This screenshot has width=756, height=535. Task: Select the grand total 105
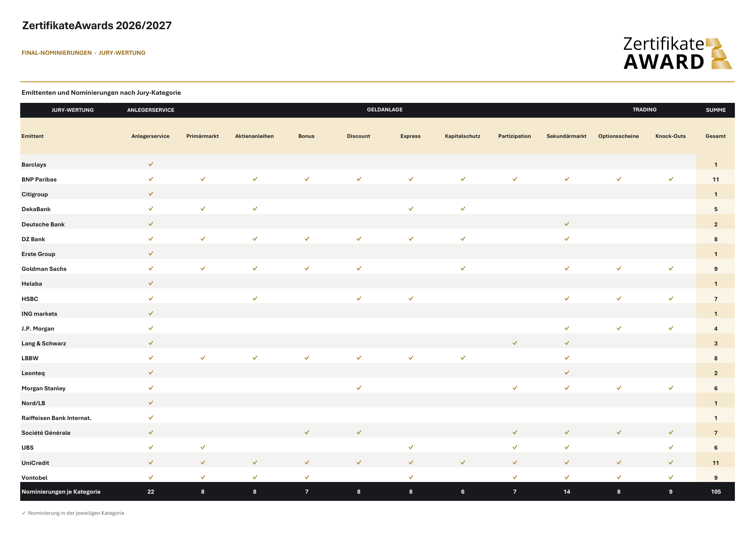pos(716,492)
